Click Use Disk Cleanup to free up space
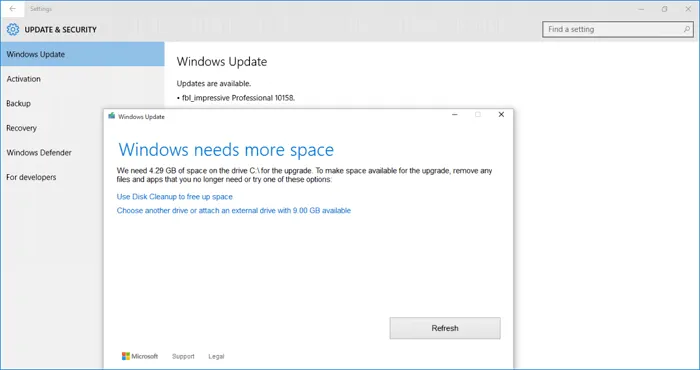Screen dimensions: 700x370 pos(175,196)
